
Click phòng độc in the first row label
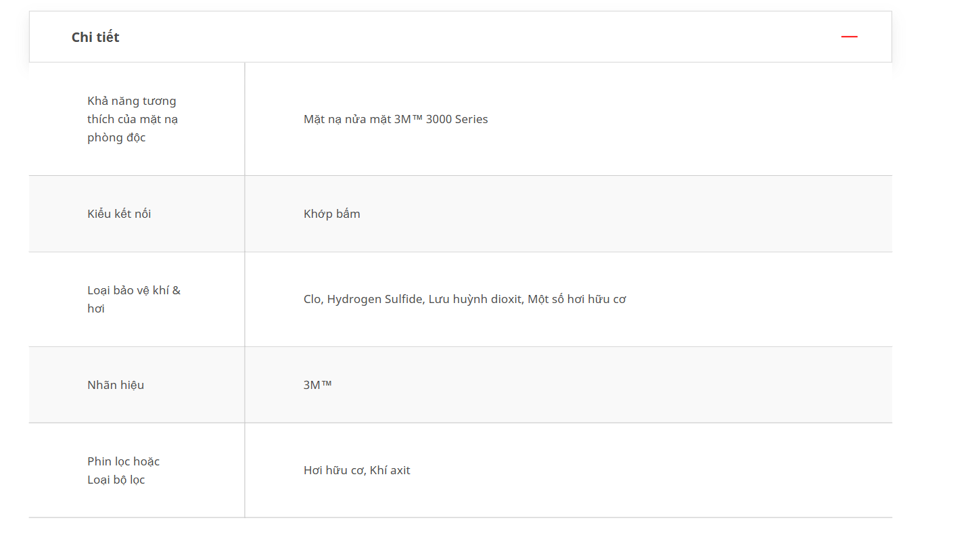click(116, 138)
